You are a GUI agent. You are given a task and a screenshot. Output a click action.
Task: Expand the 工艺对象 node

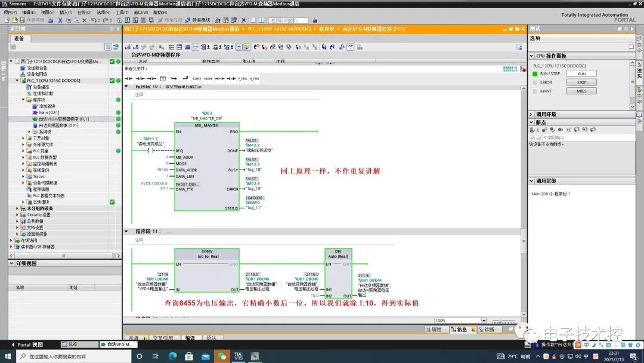click(23, 138)
